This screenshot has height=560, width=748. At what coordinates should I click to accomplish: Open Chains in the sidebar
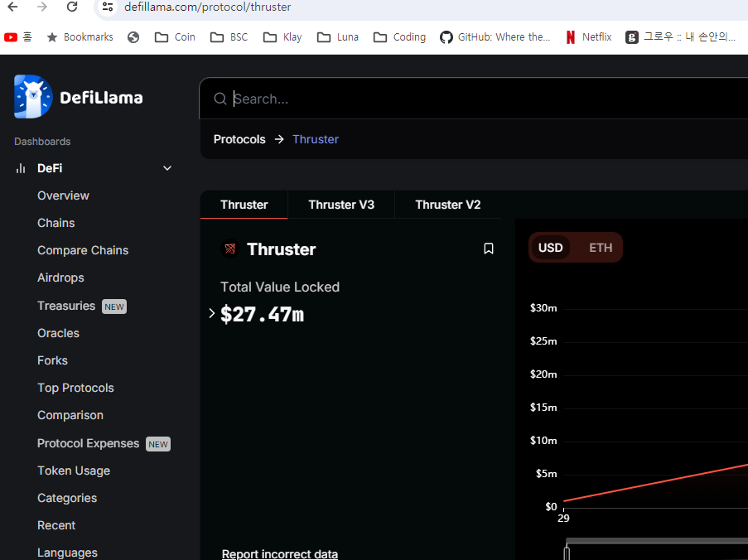(55, 223)
